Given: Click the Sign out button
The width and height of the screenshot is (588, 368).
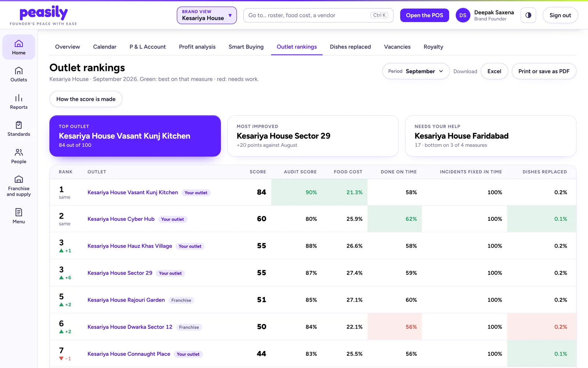Looking at the screenshot, I should 560,15.
